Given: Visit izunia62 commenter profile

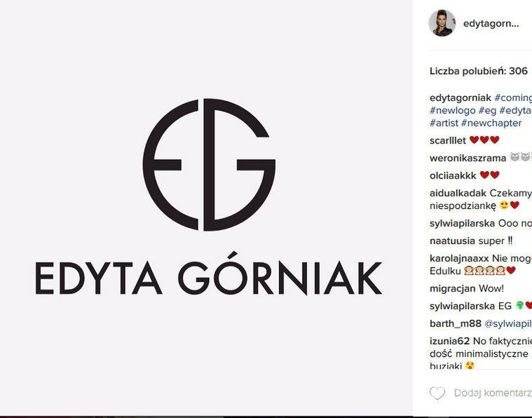Looking at the screenshot, I should (449, 341).
